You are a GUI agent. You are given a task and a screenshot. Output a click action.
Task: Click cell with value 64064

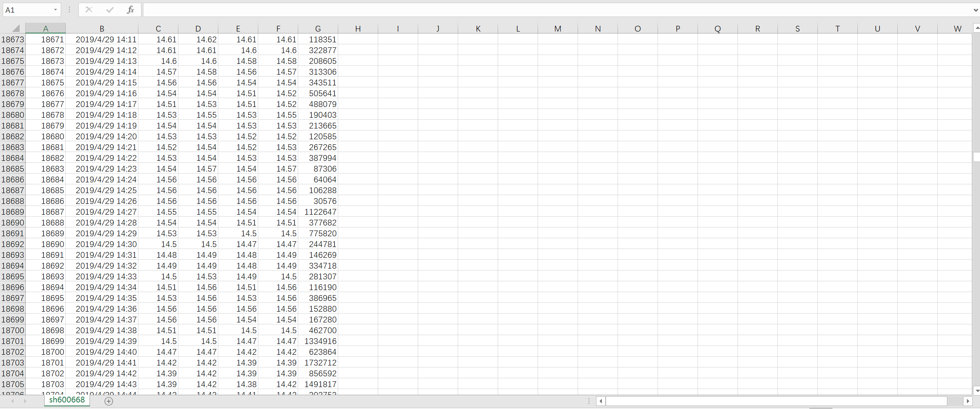pyautogui.click(x=318, y=179)
